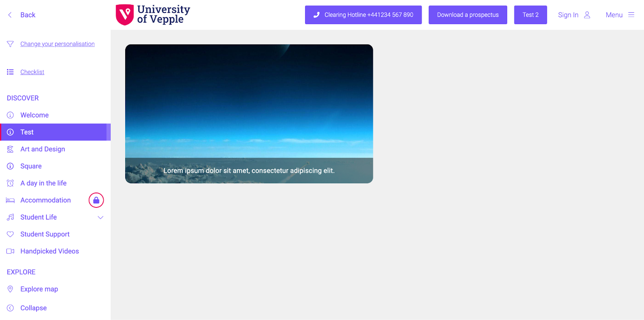Click the filter funnel icon beside personalisation
The width and height of the screenshot is (644, 320).
pyautogui.click(x=10, y=44)
